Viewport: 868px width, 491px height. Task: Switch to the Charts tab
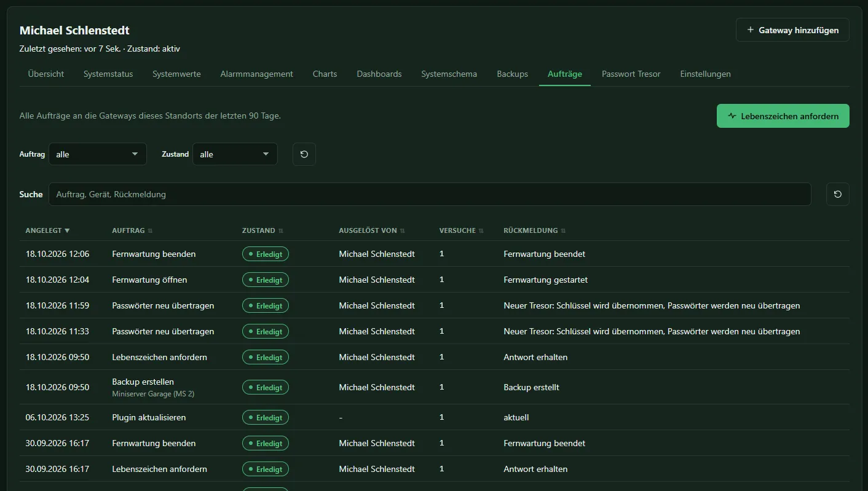pyautogui.click(x=325, y=74)
